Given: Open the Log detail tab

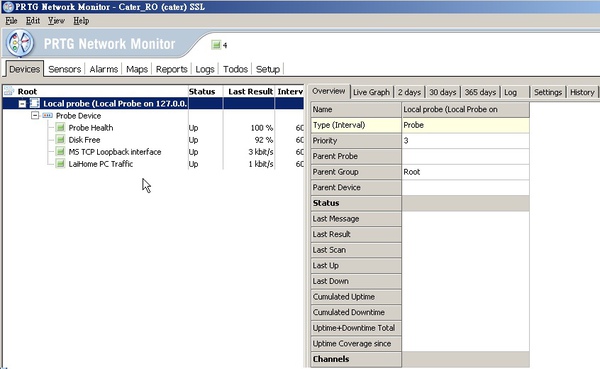Looking at the screenshot, I should (510, 92).
